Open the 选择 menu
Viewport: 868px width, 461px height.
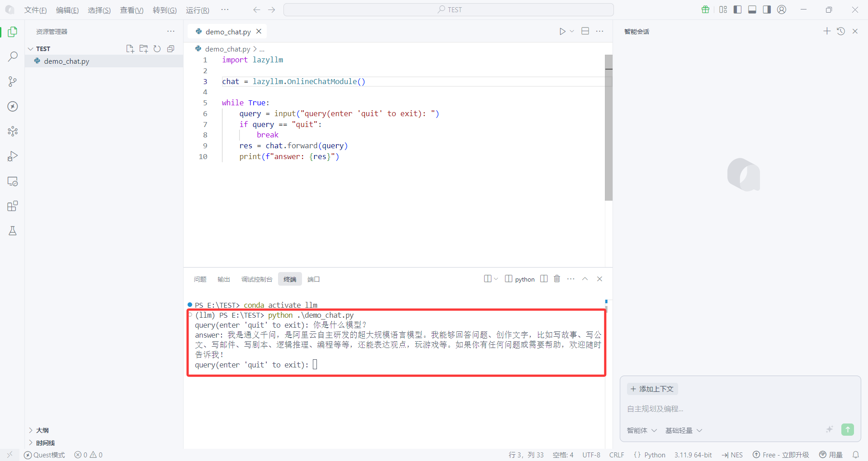pos(99,10)
